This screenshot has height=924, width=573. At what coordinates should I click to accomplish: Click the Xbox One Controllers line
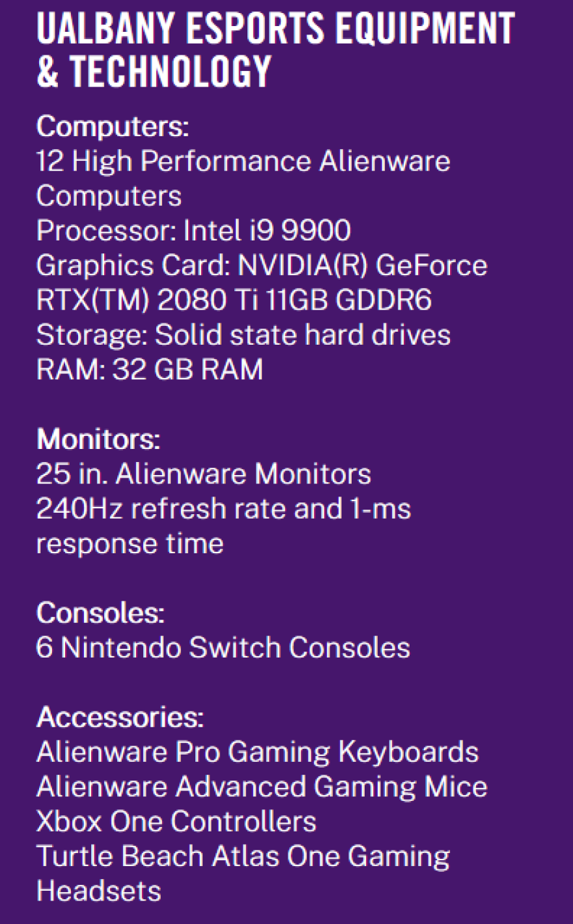point(176,821)
